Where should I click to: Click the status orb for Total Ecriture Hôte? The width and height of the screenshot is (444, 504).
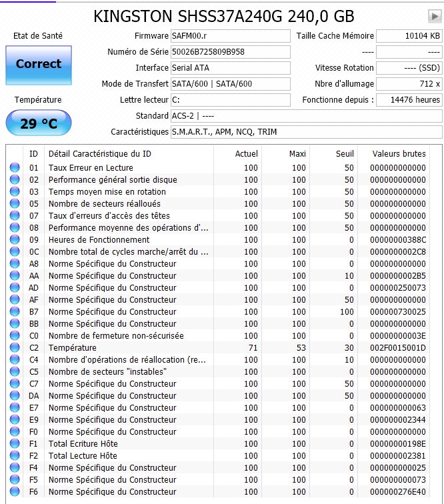(15, 444)
